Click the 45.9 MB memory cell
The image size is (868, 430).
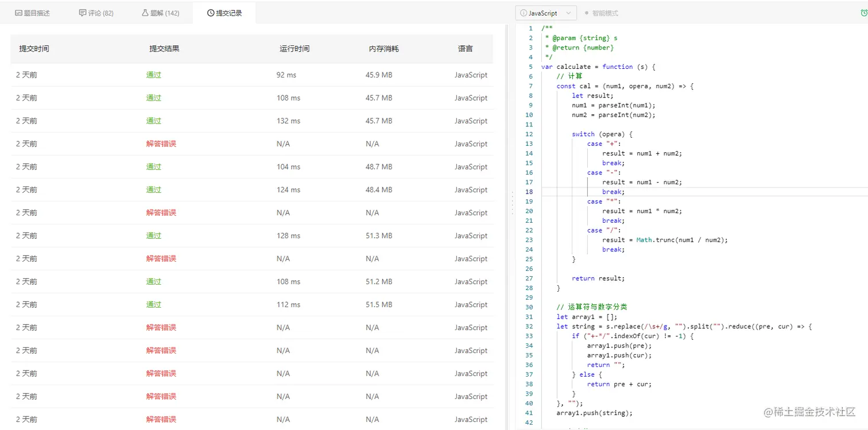(x=379, y=75)
